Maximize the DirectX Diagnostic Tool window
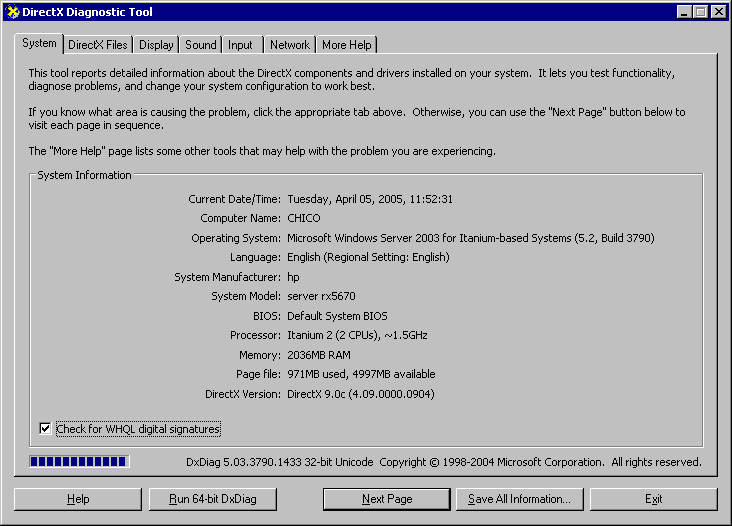This screenshot has width=732, height=526. (701, 12)
